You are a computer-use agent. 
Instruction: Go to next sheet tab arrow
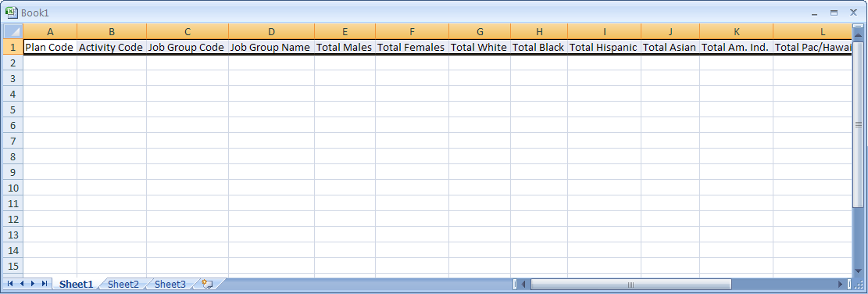point(33,284)
